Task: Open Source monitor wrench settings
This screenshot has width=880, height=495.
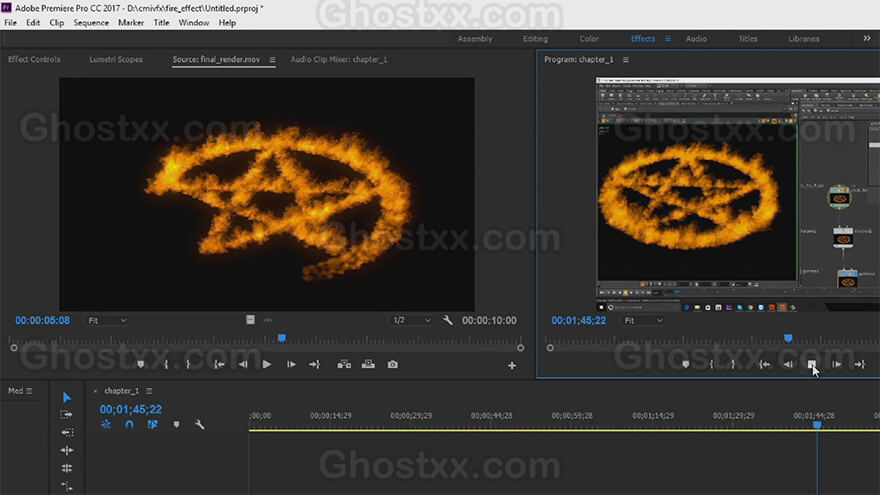Action: 447,320
